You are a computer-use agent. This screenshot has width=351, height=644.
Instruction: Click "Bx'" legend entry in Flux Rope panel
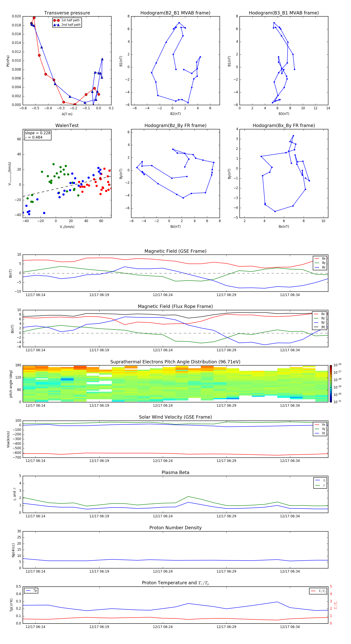(x=320, y=314)
